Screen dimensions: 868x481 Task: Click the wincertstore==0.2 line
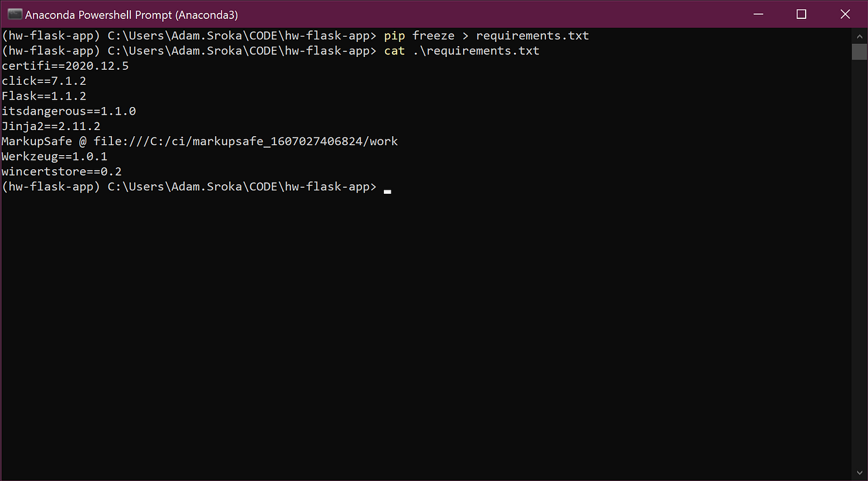(x=61, y=171)
